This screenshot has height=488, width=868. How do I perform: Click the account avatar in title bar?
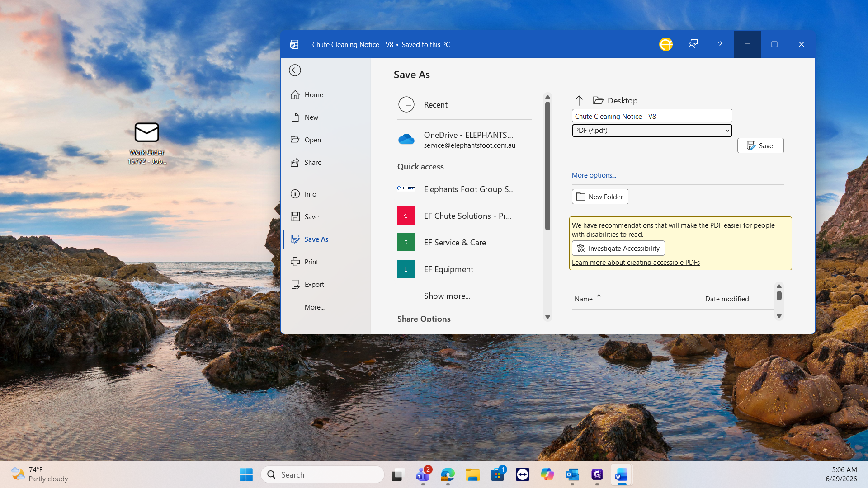(x=665, y=44)
